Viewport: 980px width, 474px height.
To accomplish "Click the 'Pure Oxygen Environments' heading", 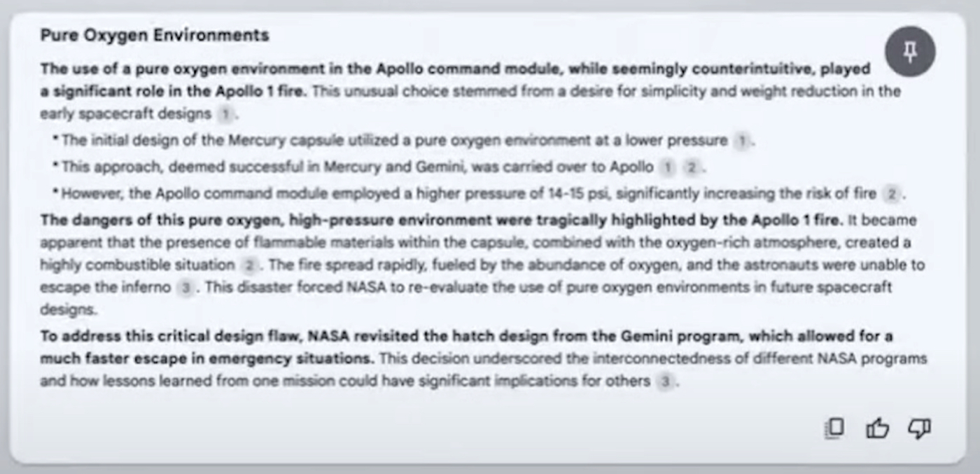I will point(155,35).
